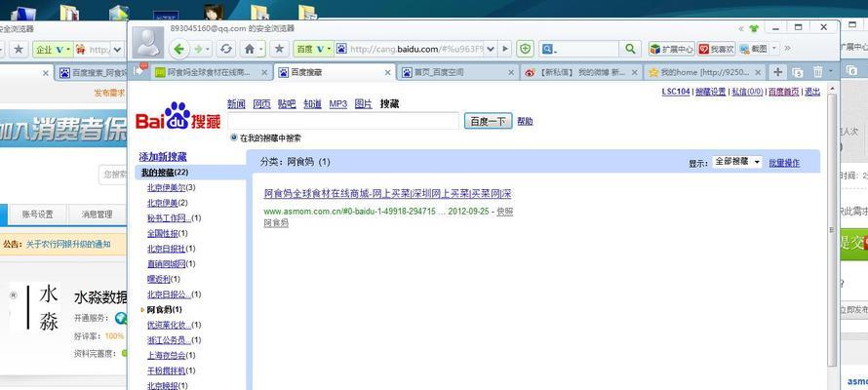This screenshot has width=868, height=390.
Task: Click the favorites star in the front browser
Action: tap(279, 49)
